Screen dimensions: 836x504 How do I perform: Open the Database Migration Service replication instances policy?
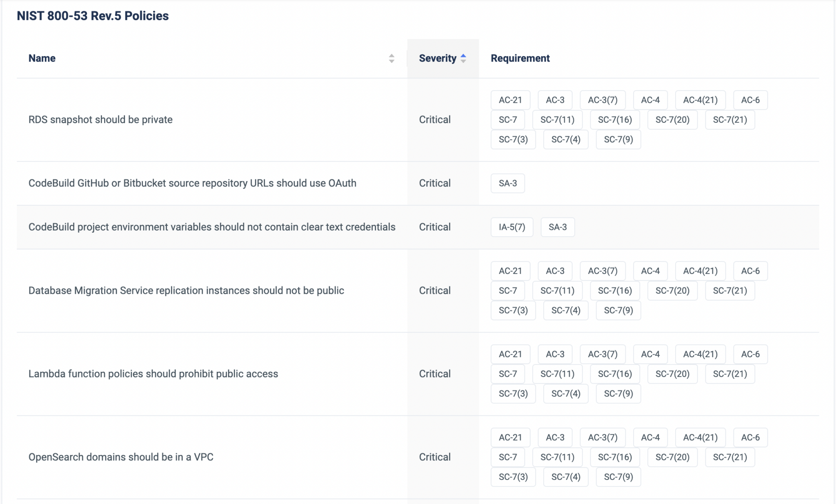[186, 291]
